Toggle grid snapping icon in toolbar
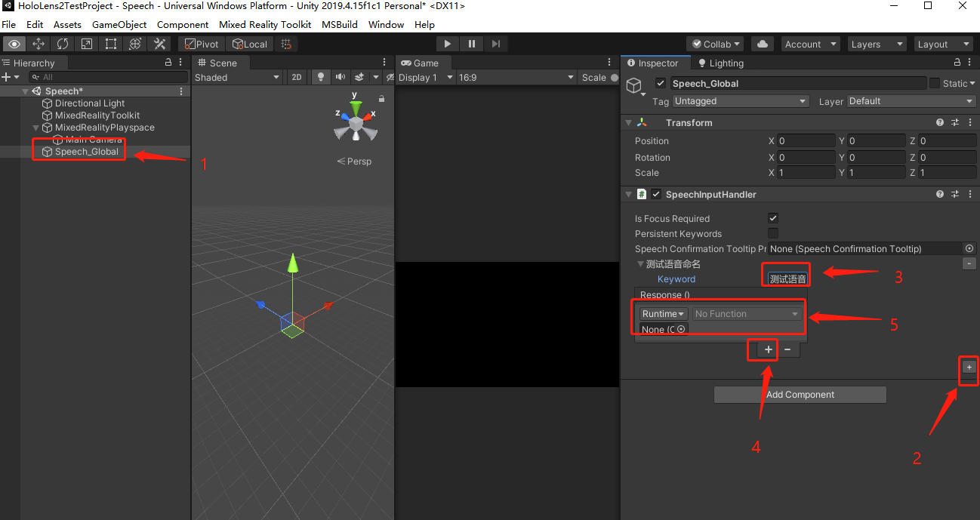This screenshot has height=520, width=980. coord(286,44)
